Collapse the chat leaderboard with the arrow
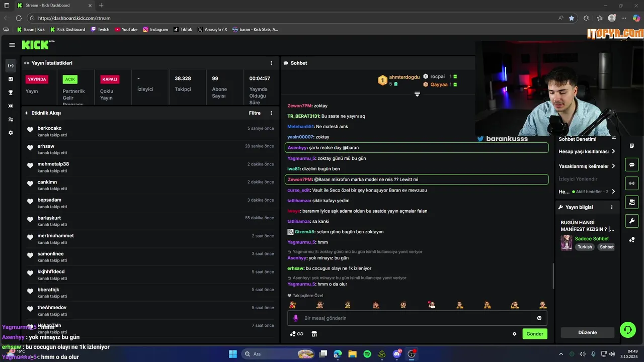 pyautogui.click(x=417, y=94)
